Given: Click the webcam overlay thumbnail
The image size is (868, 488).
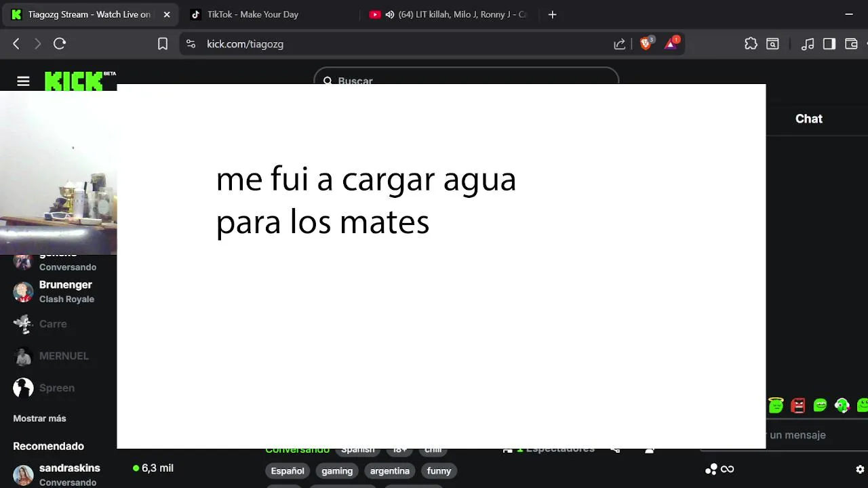Looking at the screenshot, I should coord(58,173).
